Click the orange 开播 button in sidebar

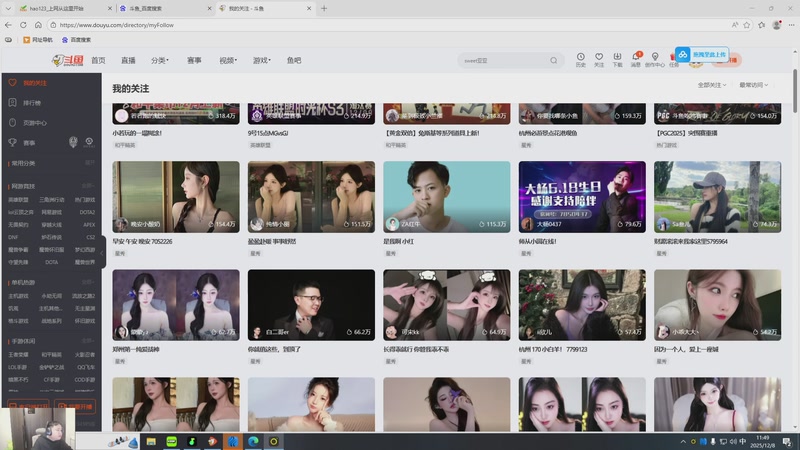[x=75, y=406]
